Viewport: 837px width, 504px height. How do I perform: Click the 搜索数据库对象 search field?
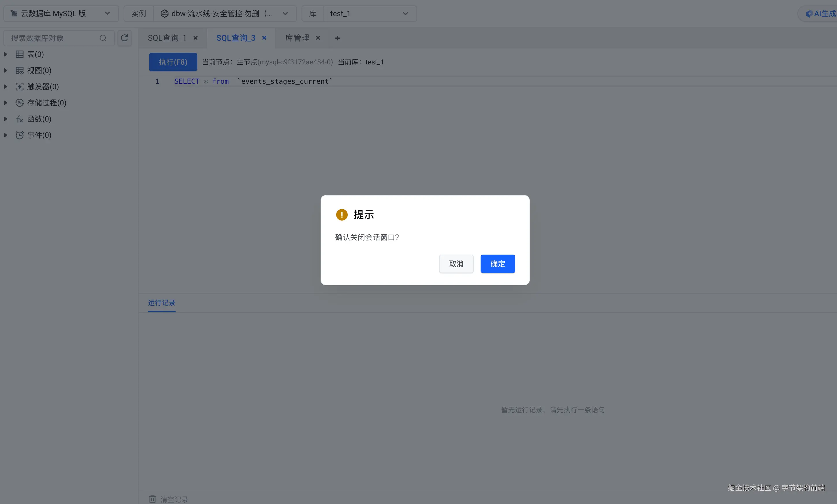click(51, 38)
